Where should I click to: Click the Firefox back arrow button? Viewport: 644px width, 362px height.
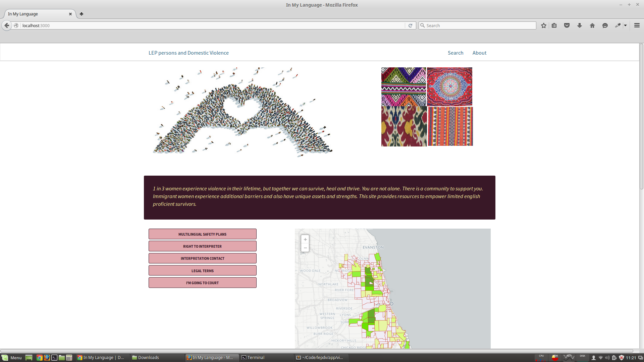[x=7, y=25]
